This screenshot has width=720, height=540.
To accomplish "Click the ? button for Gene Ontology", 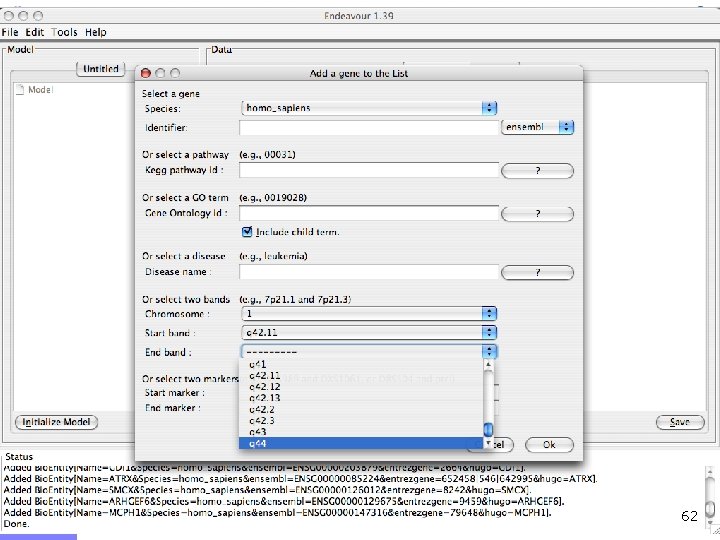I will [x=537, y=214].
